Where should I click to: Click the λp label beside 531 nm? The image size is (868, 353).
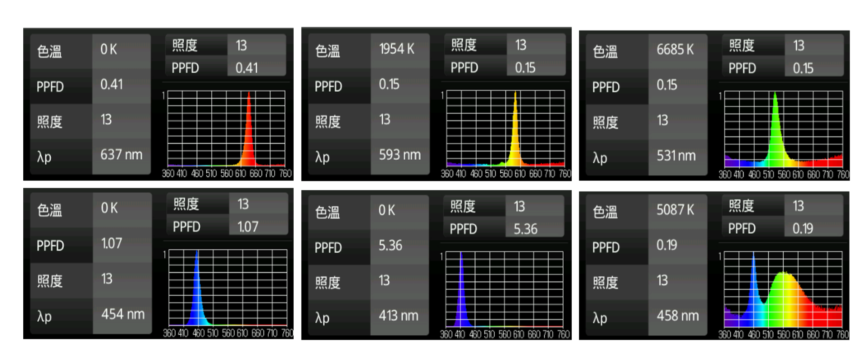[600, 158]
